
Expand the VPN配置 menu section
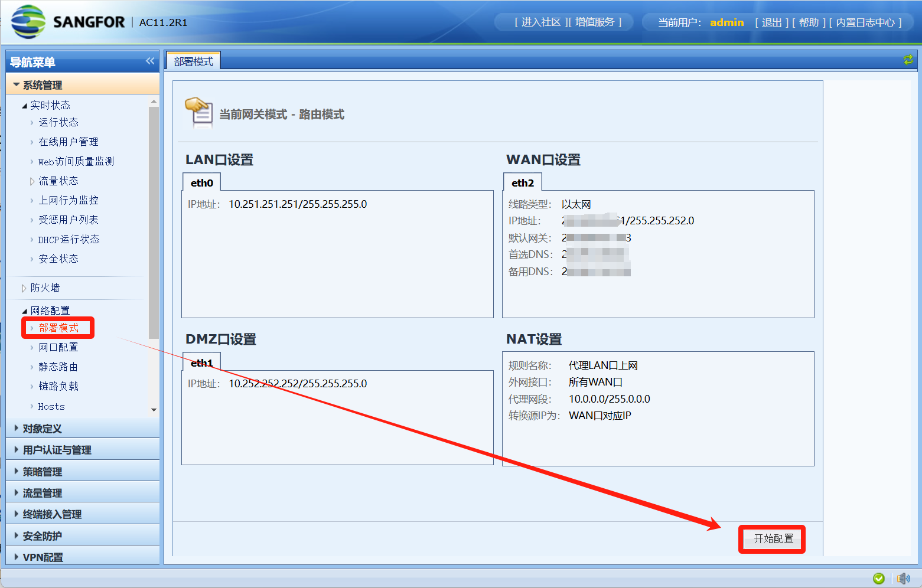pos(43,557)
